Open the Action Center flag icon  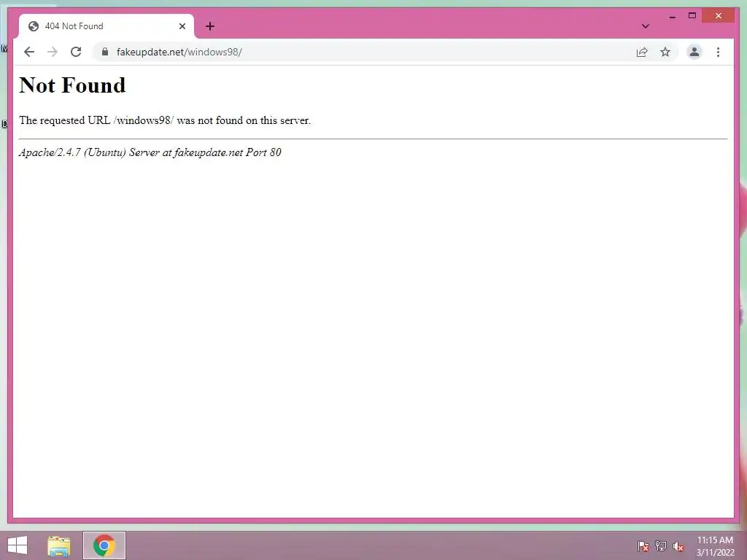point(643,546)
